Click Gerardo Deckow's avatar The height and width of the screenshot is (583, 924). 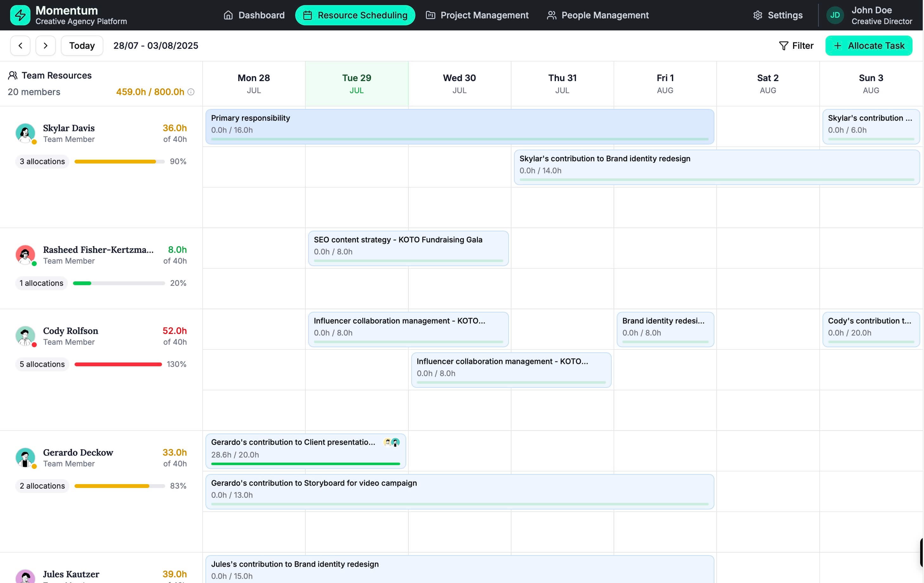pyautogui.click(x=25, y=458)
